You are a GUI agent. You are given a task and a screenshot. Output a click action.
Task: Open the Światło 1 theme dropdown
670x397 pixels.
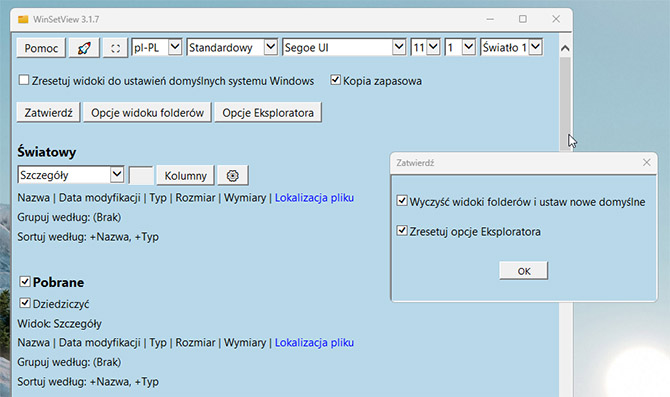pyautogui.click(x=511, y=47)
